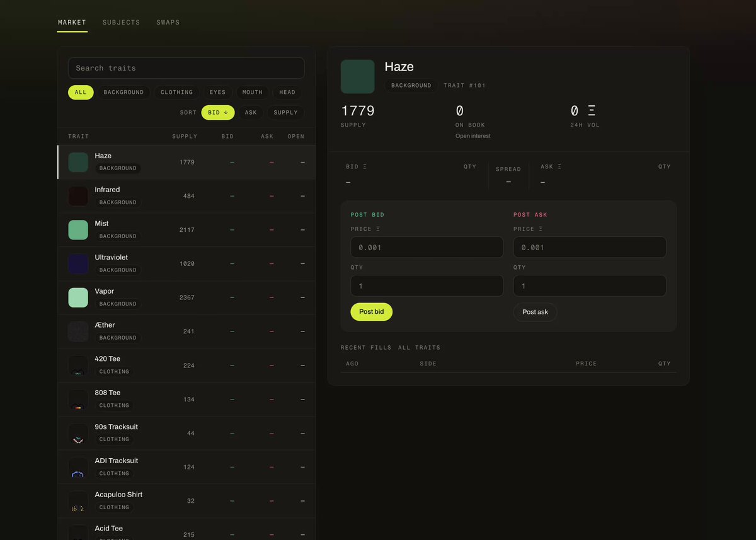
Task: Click the Trait #101 label
Action: (x=465, y=86)
